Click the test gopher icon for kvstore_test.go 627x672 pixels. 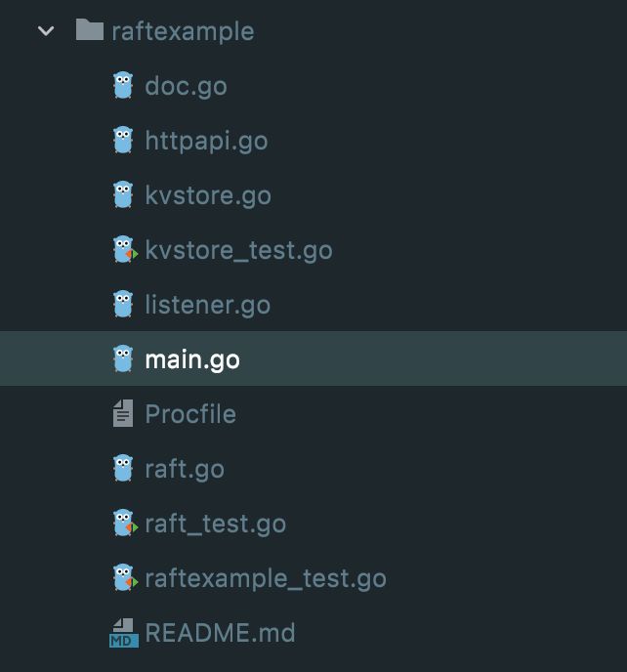pyautogui.click(x=125, y=249)
